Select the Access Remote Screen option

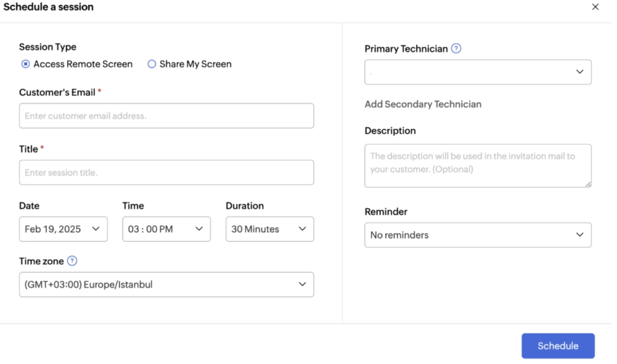coord(25,64)
